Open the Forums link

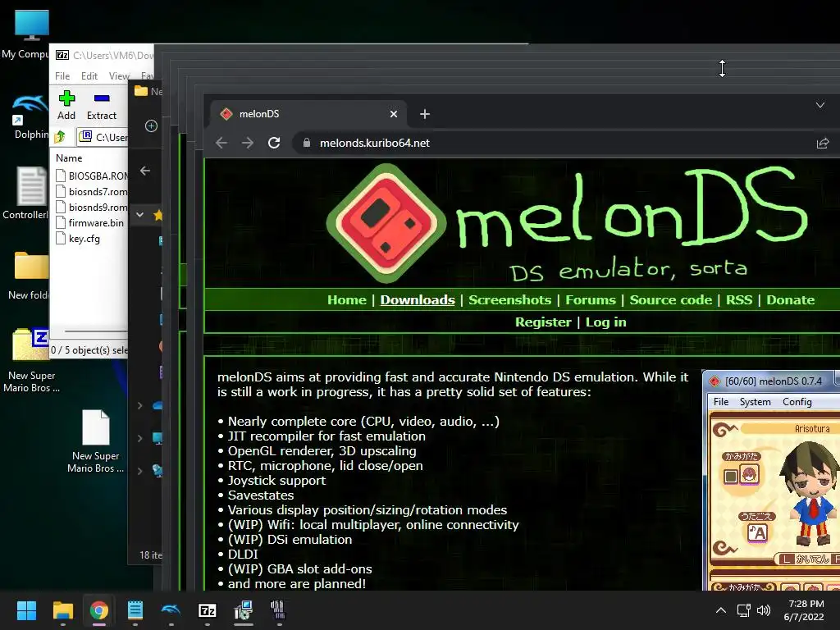pyautogui.click(x=591, y=300)
